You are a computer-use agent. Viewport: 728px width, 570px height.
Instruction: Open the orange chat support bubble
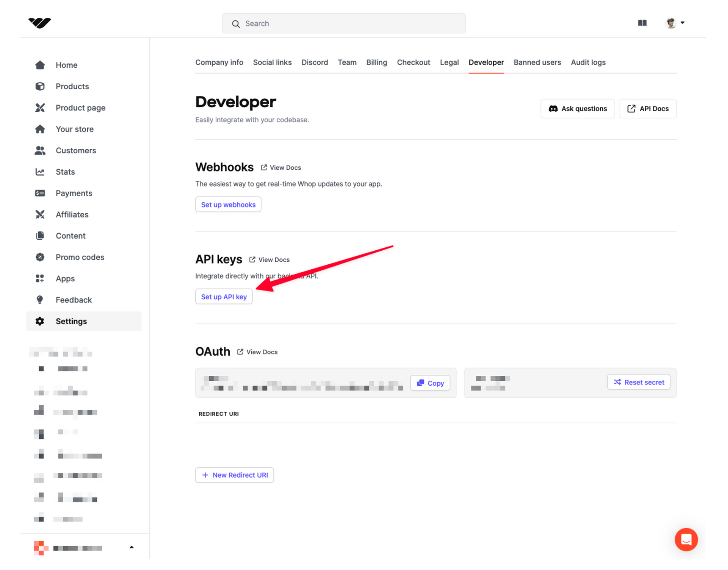(686, 540)
